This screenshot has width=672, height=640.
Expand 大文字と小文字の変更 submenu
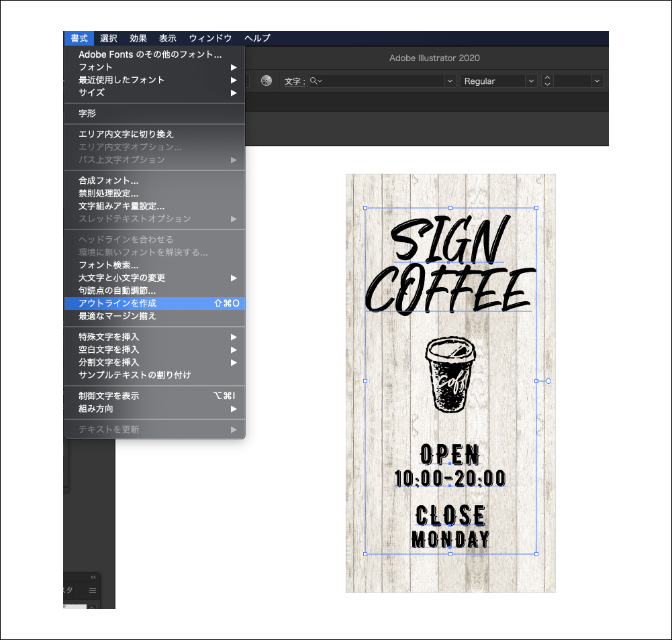tap(154, 278)
